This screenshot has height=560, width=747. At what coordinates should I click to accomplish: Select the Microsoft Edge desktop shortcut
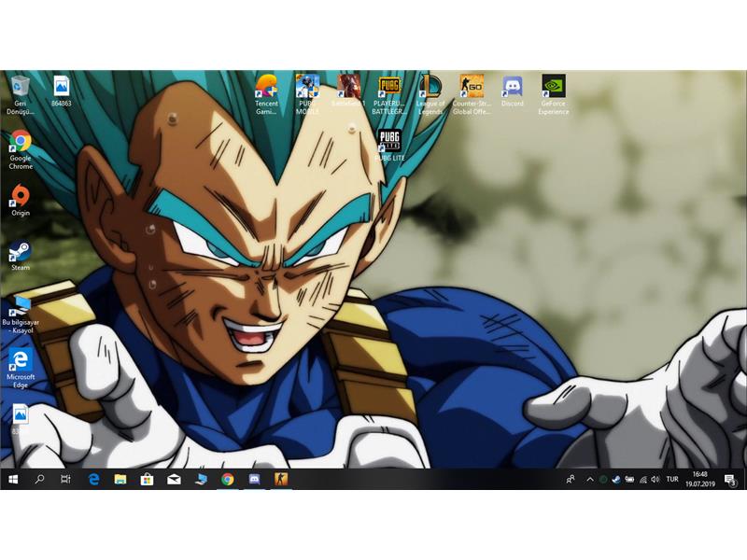click(21, 369)
